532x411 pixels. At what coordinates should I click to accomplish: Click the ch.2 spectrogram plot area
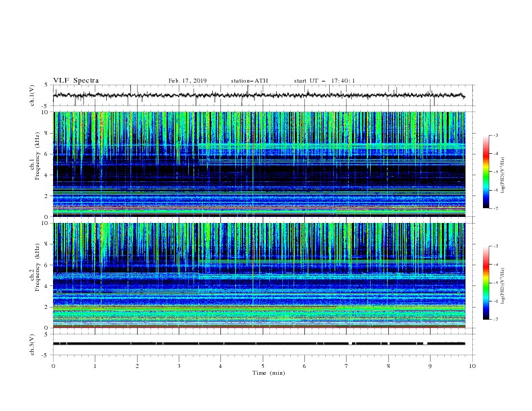point(259,275)
